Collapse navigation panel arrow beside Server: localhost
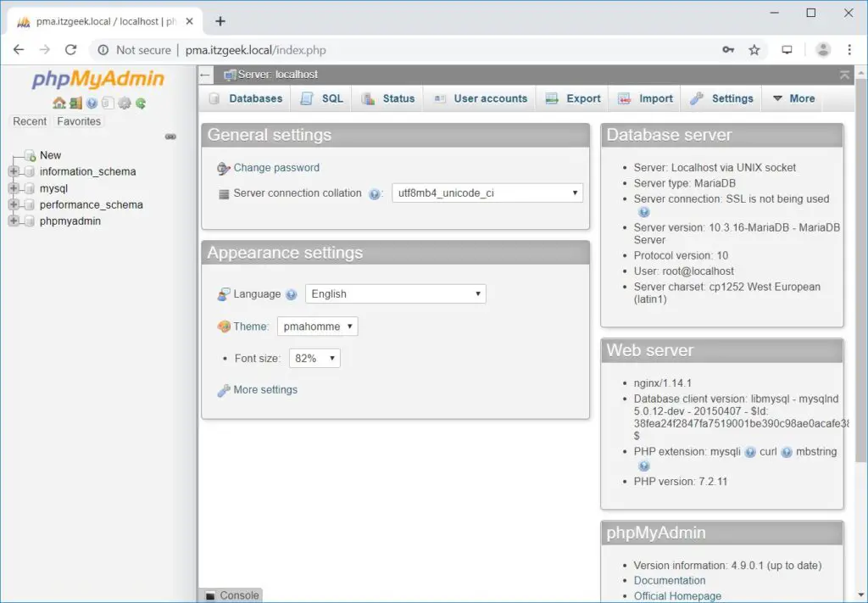 tap(205, 75)
